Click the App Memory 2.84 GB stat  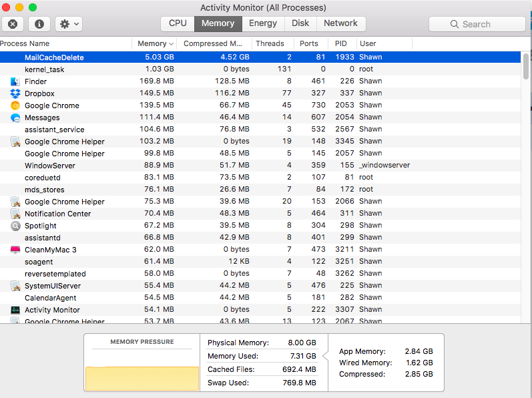(x=386, y=351)
